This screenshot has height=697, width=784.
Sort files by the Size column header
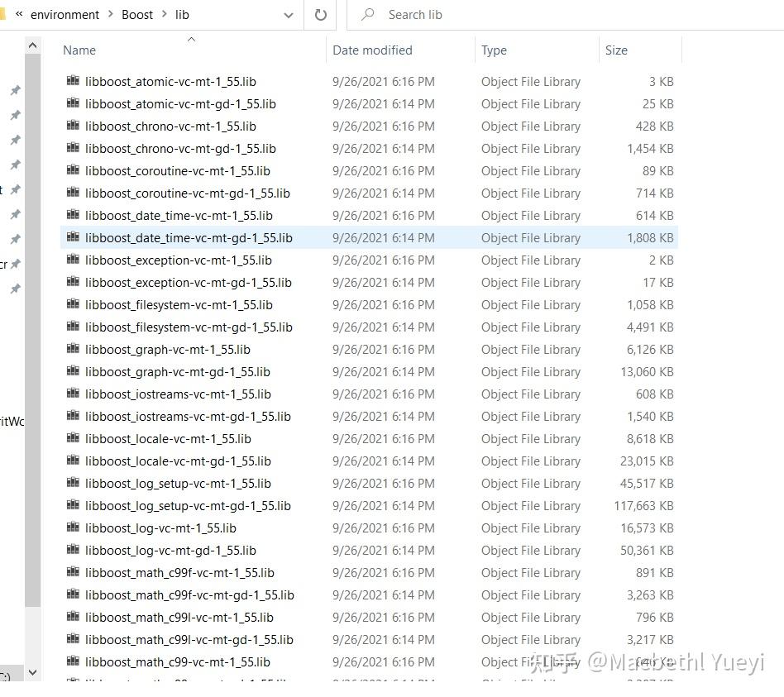pos(616,50)
